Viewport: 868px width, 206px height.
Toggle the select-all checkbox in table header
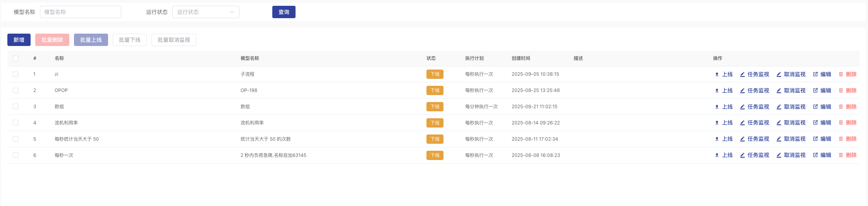pos(15,58)
